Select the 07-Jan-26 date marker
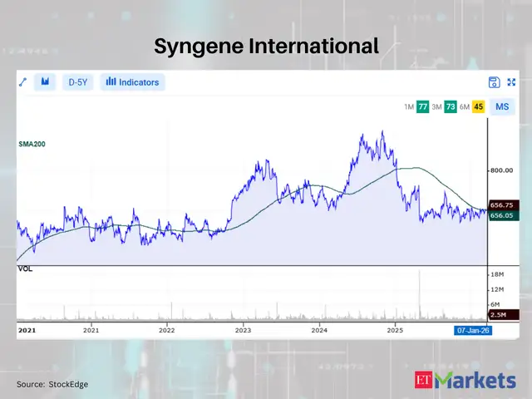Viewport: 532px width, 399px height. (470, 330)
